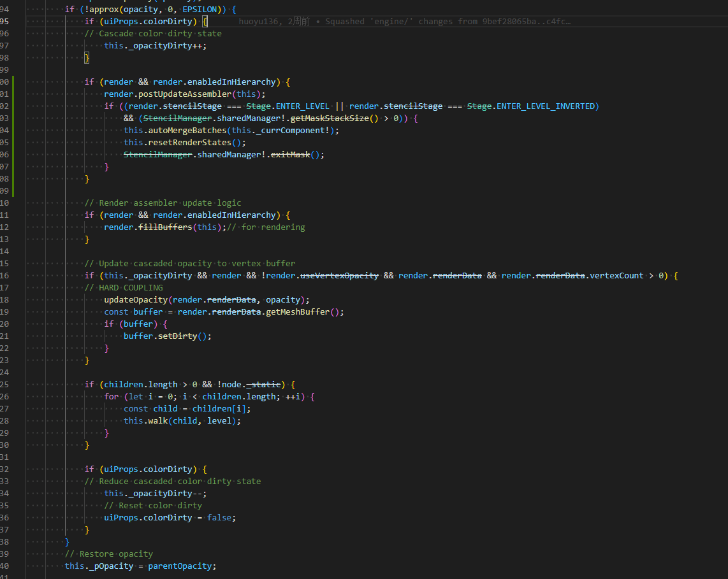The width and height of the screenshot is (728, 579).
Task: Click "render.postUpdateAssembler(this);" call
Action: [x=185, y=94]
